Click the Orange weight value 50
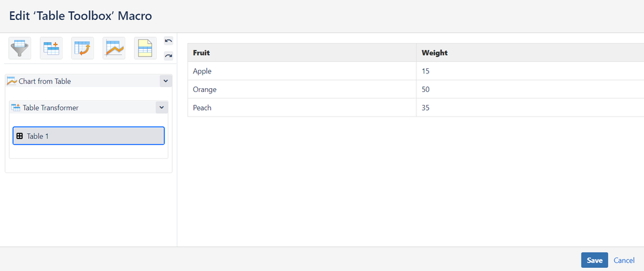 pyautogui.click(x=425, y=89)
